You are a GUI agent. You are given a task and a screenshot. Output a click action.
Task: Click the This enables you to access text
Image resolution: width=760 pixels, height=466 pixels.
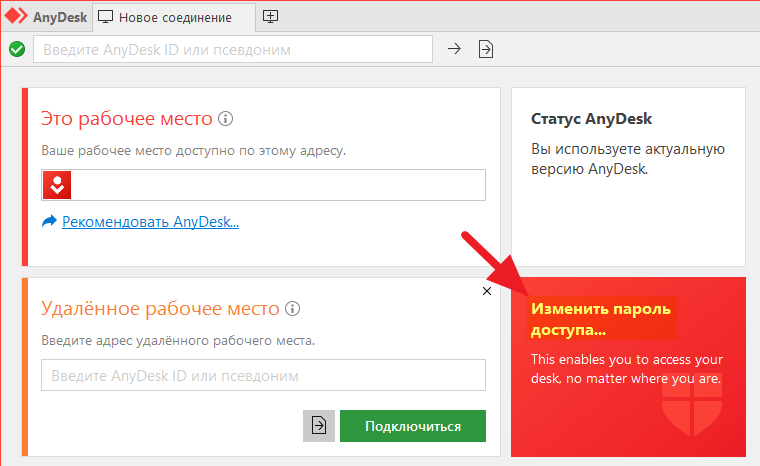click(x=627, y=369)
